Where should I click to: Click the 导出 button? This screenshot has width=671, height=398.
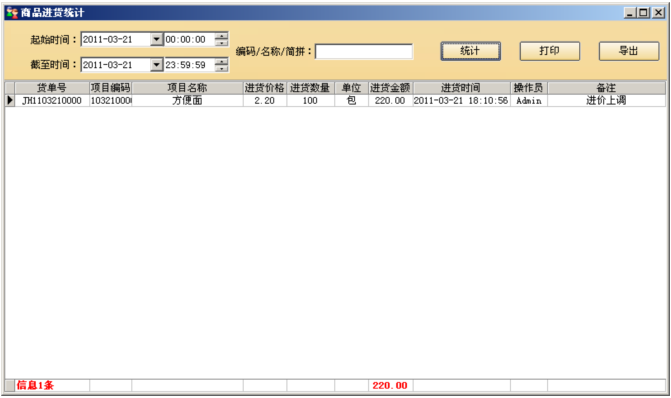pyautogui.click(x=629, y=51)
